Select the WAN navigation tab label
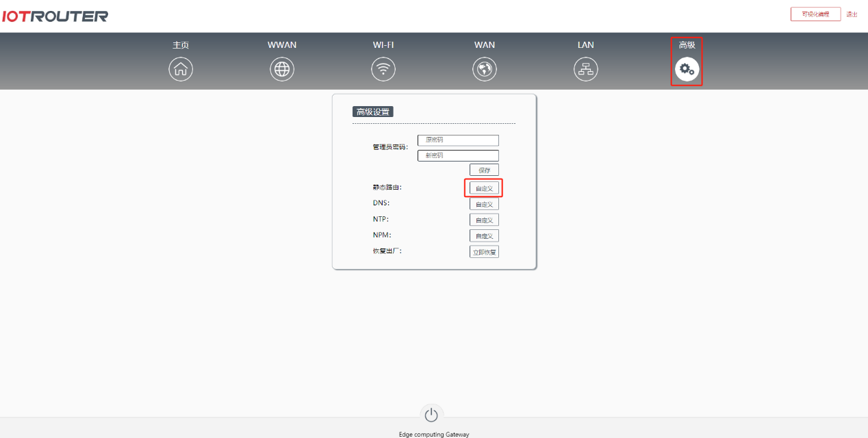This screenshot has height=438, width=868. coord(485,44)
